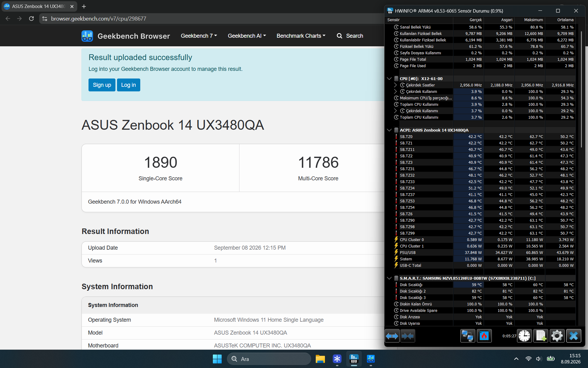Click the Maksimum column header

pyautogui.click(x=530, y=20)
